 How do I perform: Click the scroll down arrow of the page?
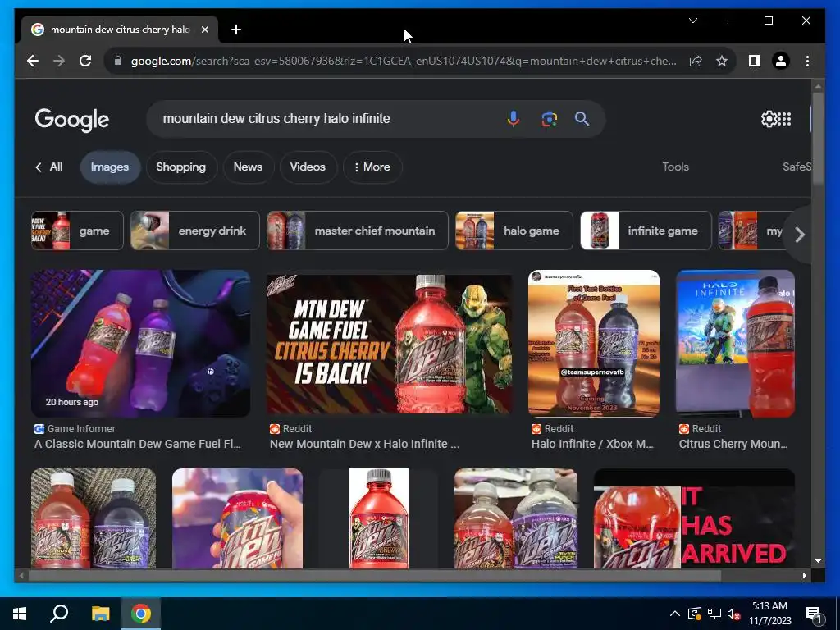tap(818, 561)
